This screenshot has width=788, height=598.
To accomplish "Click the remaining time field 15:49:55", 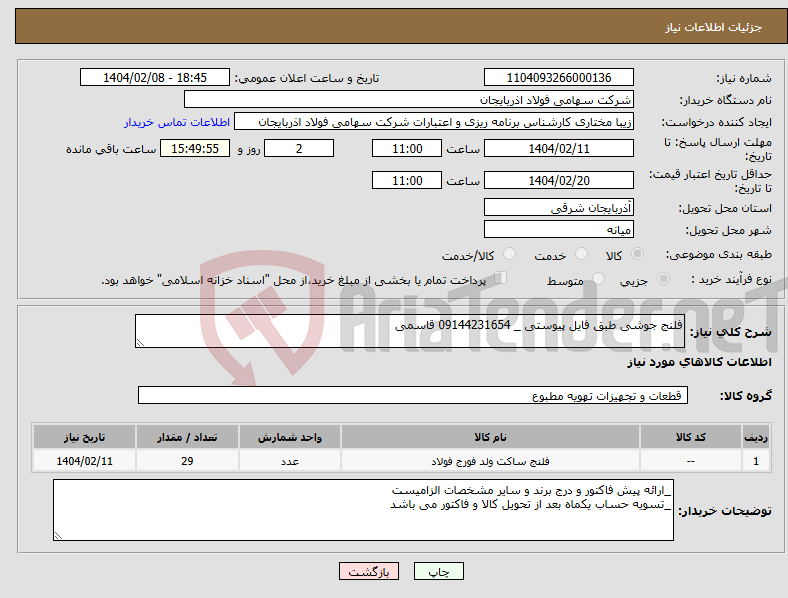I will pyautogui.click(x=195, y=149).
